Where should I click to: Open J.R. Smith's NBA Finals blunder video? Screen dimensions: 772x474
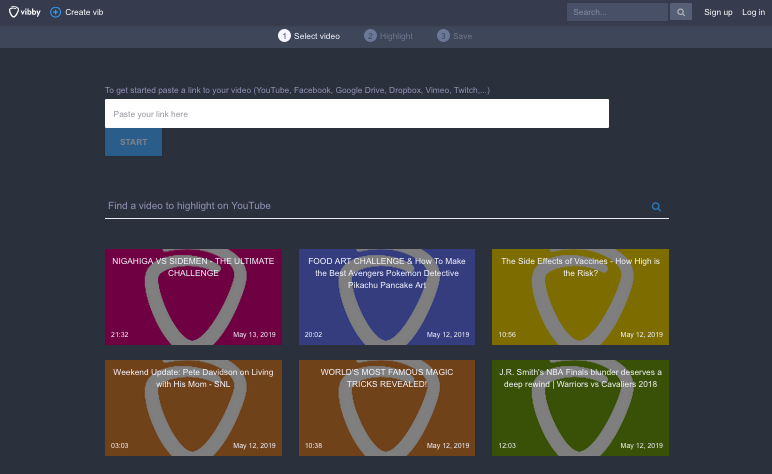pos(580,408)
